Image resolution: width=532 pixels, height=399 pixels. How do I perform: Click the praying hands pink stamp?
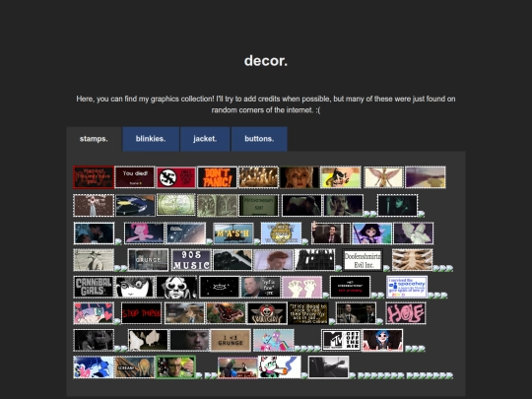(302, 287)
